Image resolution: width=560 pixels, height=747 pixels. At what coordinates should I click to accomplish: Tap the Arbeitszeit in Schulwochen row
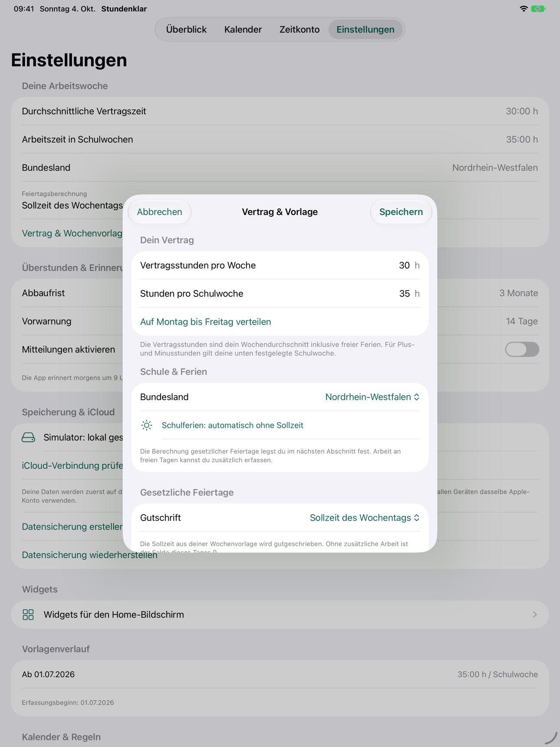click(280, 139)
